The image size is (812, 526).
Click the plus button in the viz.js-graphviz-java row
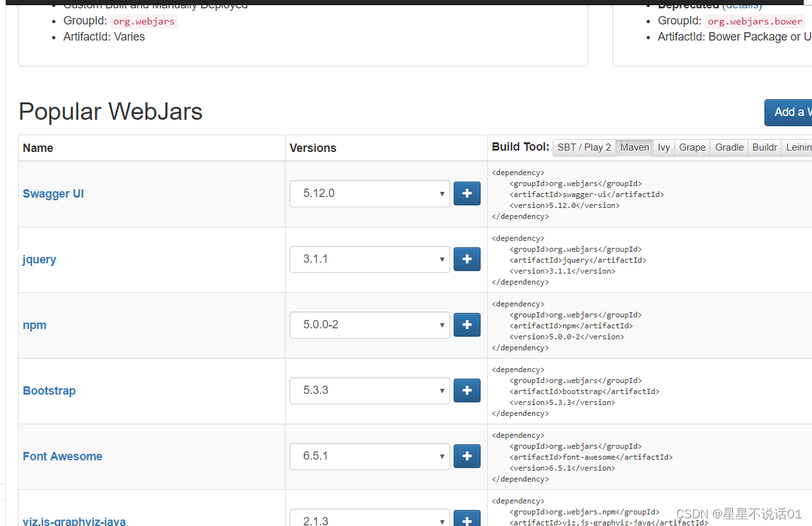point(467,518)
